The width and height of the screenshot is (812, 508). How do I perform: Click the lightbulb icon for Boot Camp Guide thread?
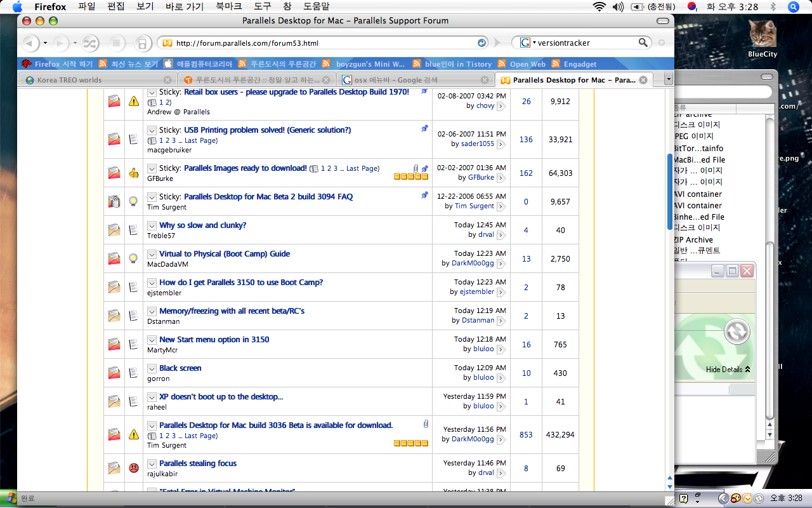point(134,258)
